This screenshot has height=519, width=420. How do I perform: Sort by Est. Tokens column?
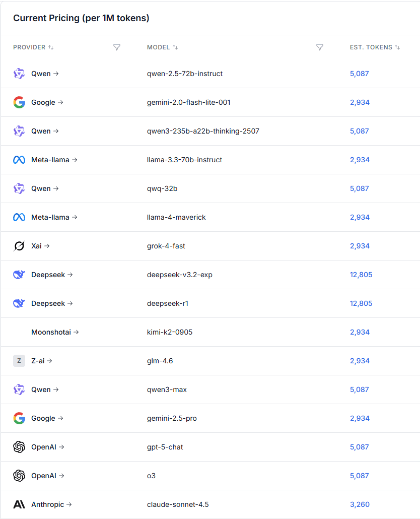(x=375, y=47)
